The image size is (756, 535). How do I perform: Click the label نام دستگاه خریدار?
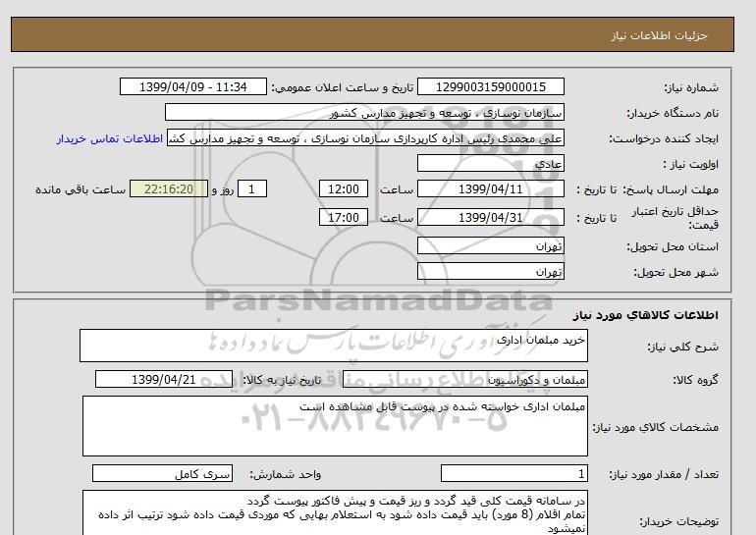[x=673, y=113]
